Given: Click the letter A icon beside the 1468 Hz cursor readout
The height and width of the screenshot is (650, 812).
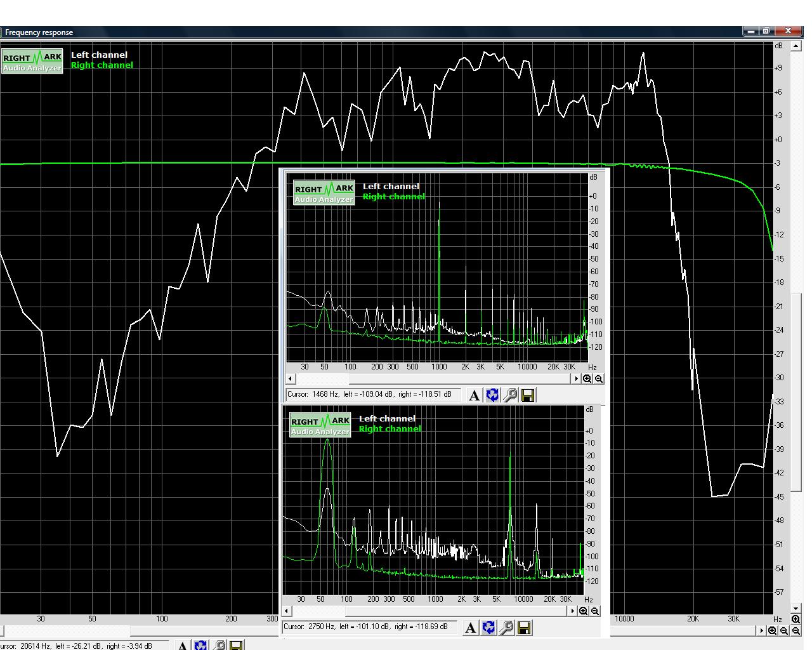Looking at the screenshot, I should pos(474,395).
